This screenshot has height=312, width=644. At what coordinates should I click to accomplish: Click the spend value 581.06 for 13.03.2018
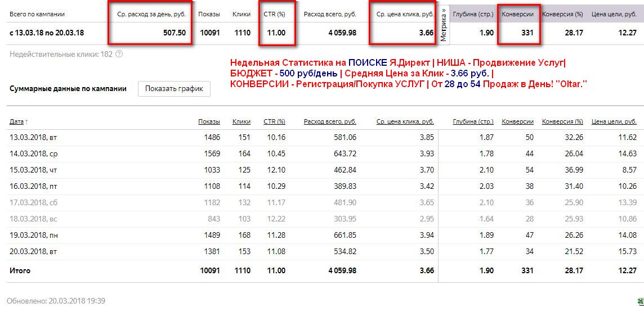pyautogui.click(x=345, y=137)
